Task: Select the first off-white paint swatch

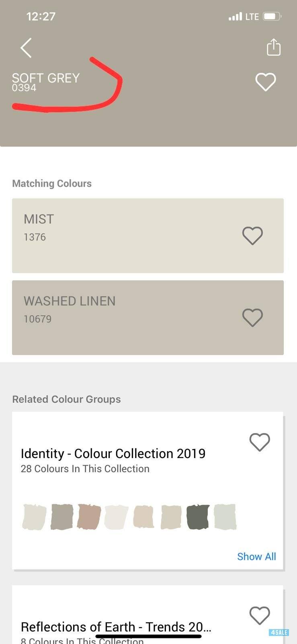Action: click(34, 516)
